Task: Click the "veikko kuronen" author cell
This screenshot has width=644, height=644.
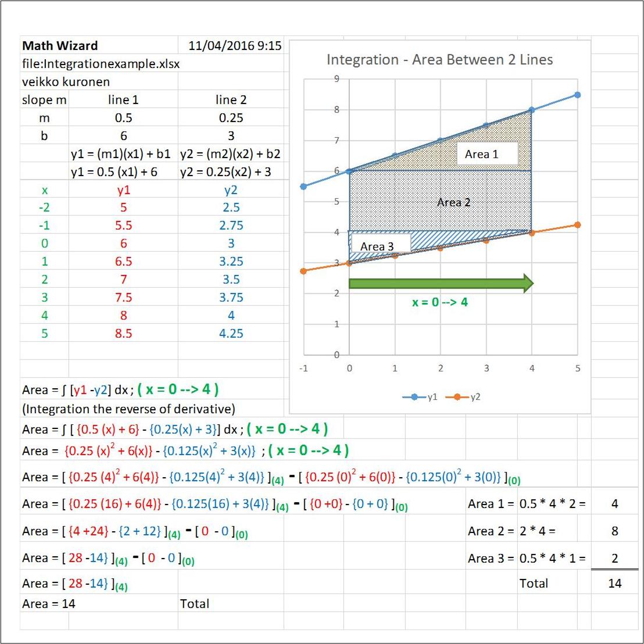Action: pos(66,82)
